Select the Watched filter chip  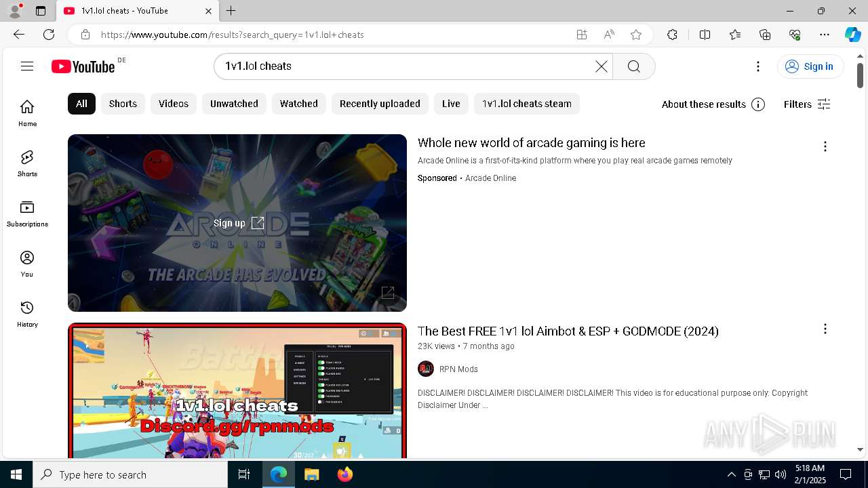[x=299, y=104]
